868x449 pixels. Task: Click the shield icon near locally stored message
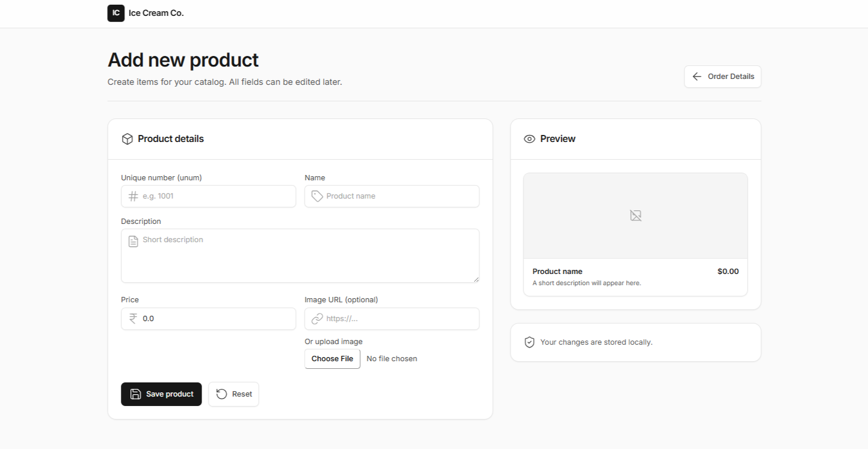coord(529,342)
